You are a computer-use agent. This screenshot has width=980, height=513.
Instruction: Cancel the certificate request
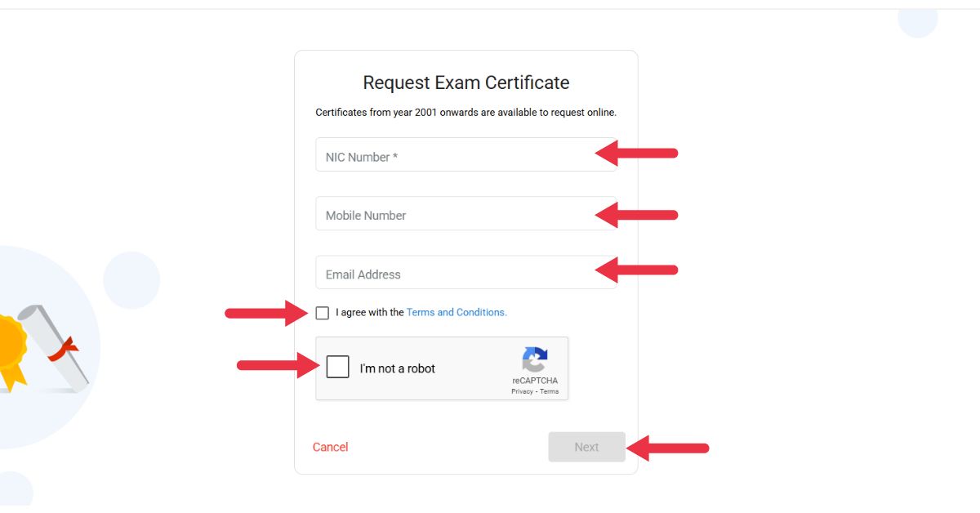point(331,447)
